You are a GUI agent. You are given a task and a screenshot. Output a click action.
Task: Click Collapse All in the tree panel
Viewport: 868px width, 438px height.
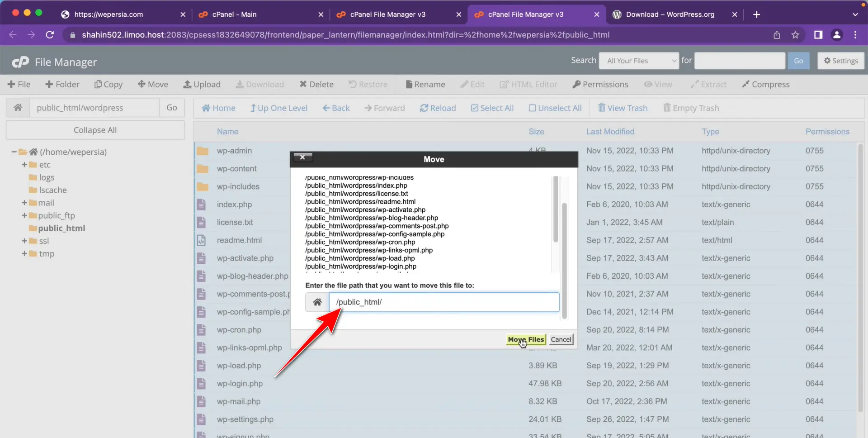point(95,130)
